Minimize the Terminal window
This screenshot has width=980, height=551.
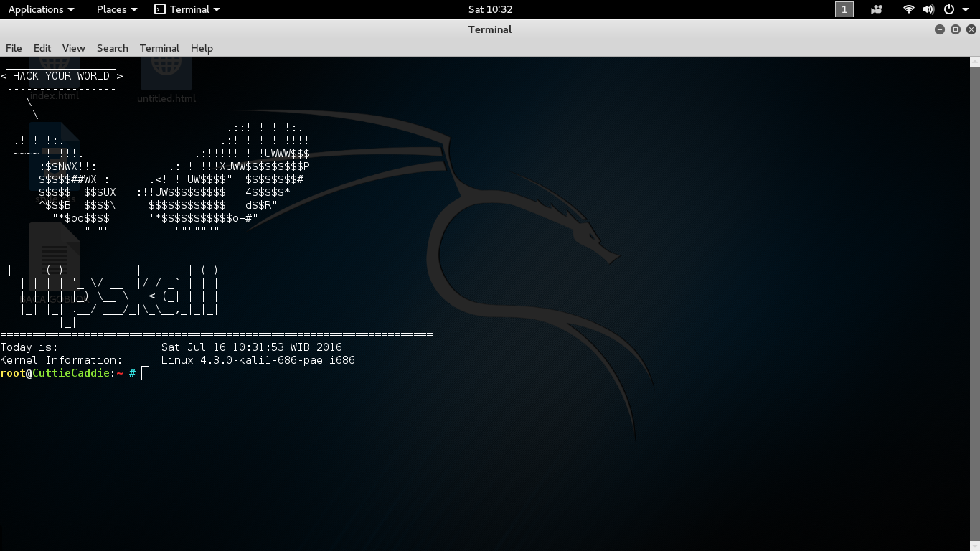(x=940, y=29)
